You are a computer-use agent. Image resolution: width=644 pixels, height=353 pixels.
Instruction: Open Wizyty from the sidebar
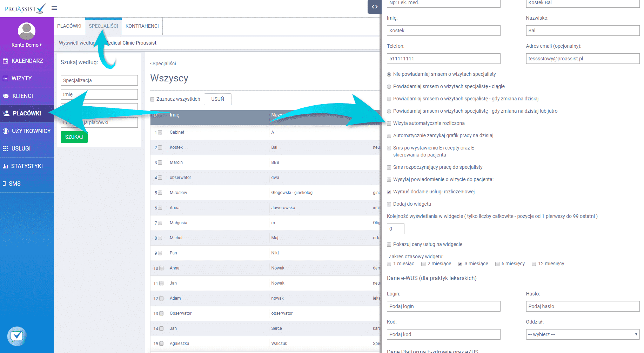pos(27,78)
